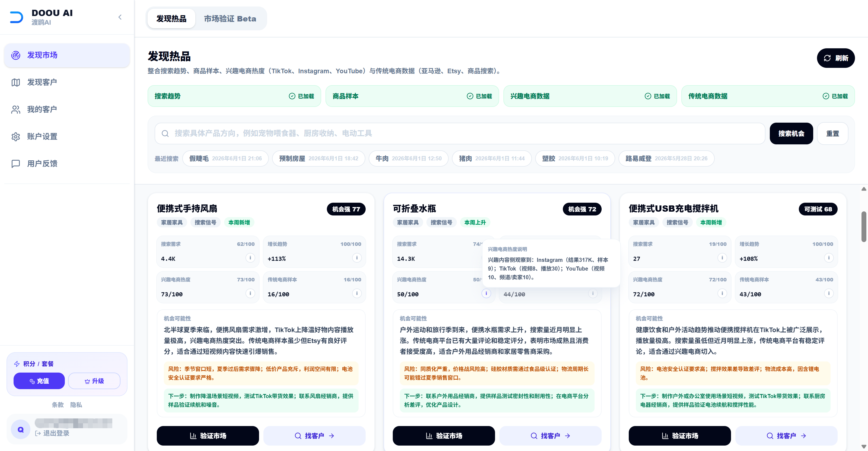Open 账户设置 settings page
Screen dimensions: 868x451
[67, 136]
